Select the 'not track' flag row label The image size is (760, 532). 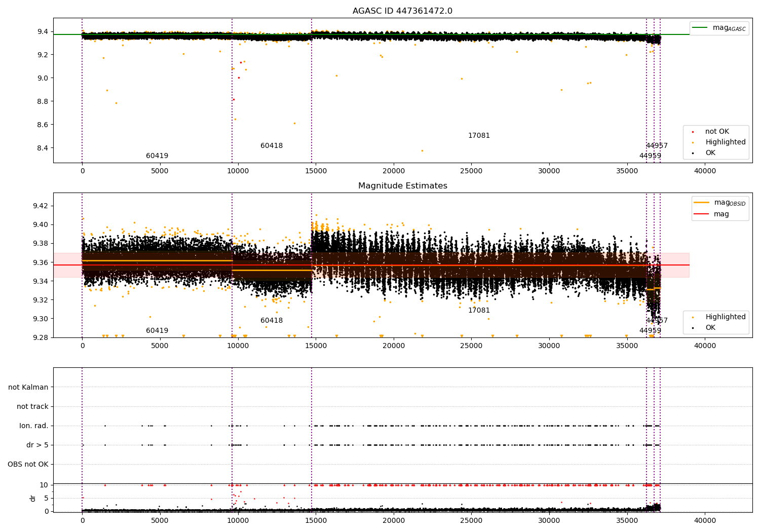tap(32, 407)
